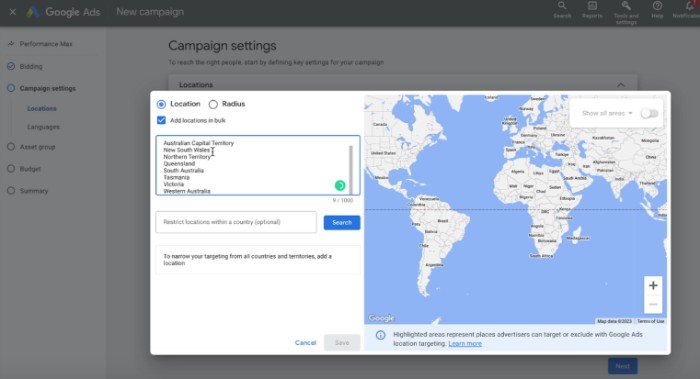Click the Bidding step label
Screen dimensions: 700x379
(31, 67)
